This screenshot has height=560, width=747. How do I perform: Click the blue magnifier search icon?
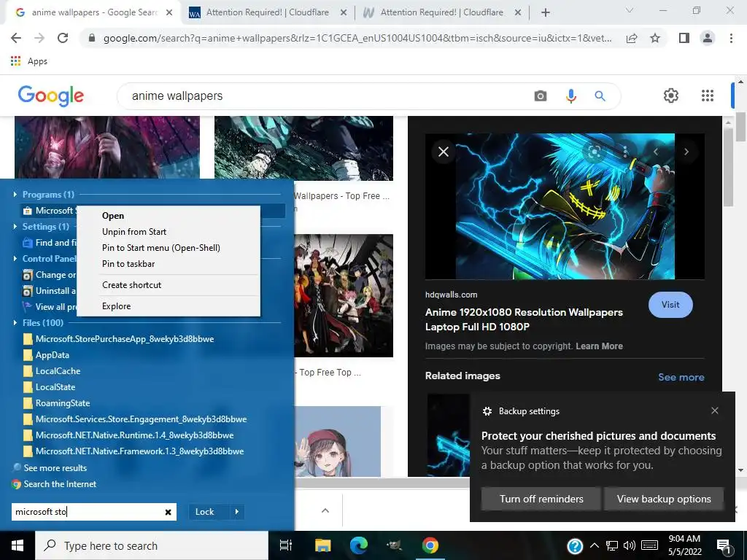600,96
